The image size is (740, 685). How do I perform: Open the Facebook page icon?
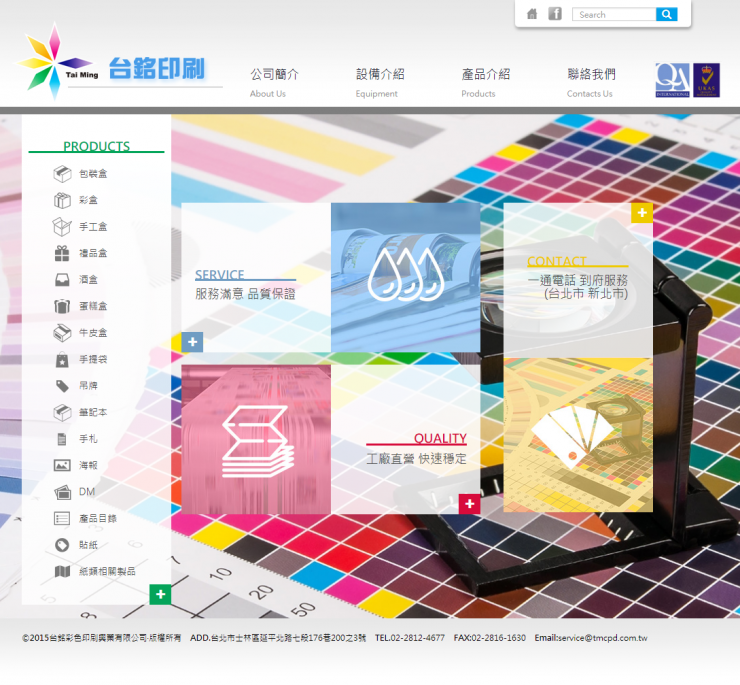coord(555,14)
